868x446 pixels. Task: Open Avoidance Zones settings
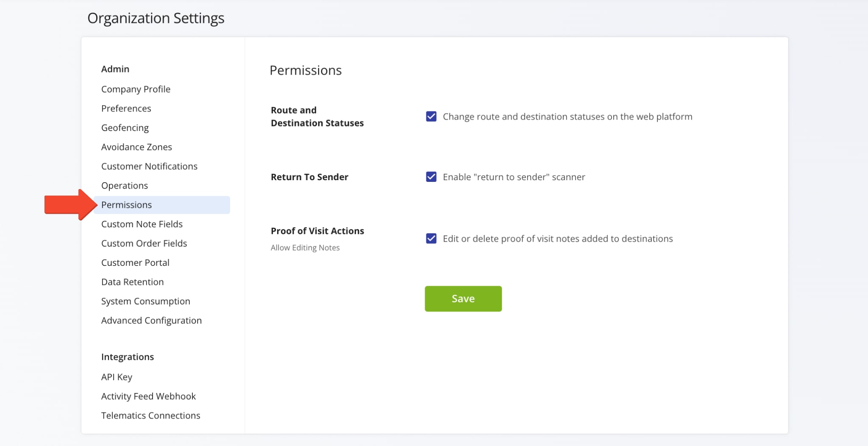(136, 147)
